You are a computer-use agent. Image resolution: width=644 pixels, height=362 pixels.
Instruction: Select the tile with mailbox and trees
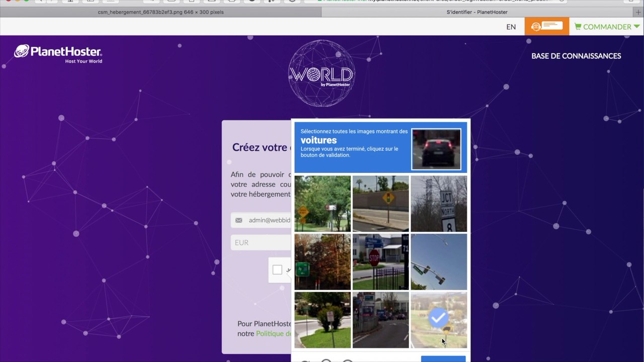(323, 204)
